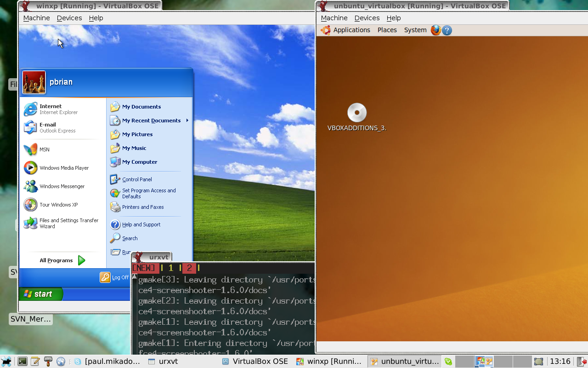This screenshot has height=368, width=588.
Task: Open the My Computer entry
Action: click(x=139, y=162)
